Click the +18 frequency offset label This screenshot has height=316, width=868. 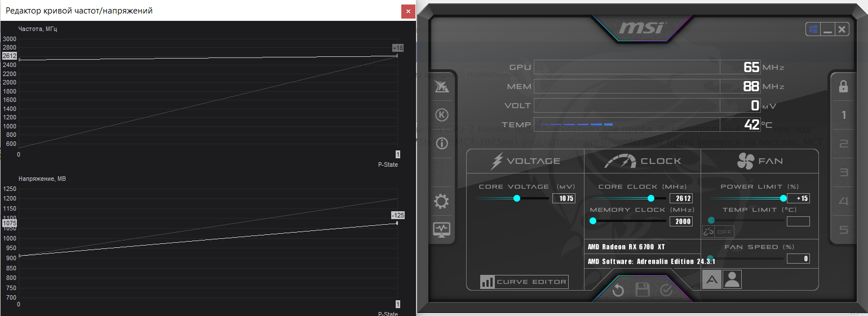(x=398, y=48)
